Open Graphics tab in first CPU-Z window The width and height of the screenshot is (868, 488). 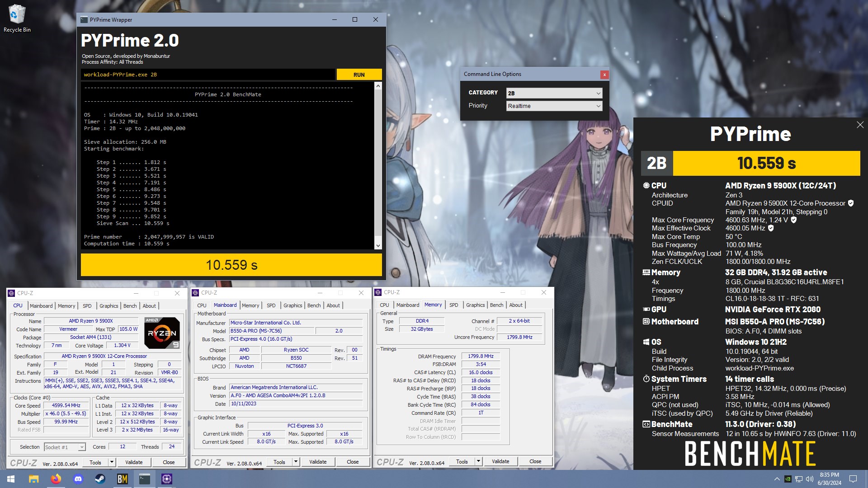click(x=109, y=306)
